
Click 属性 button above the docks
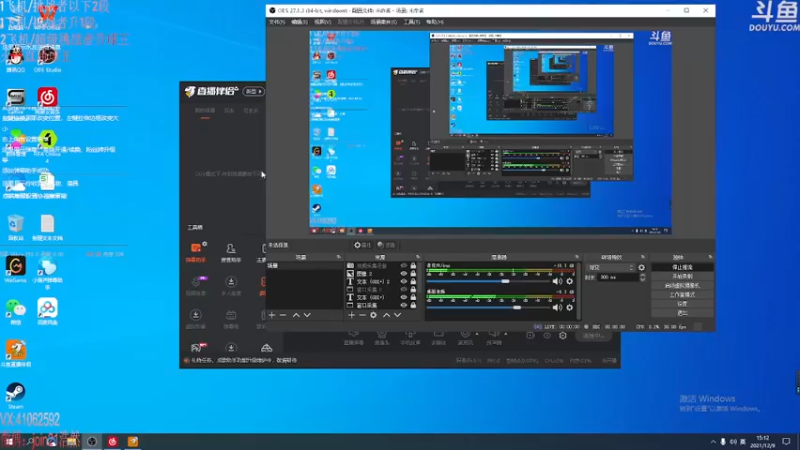pos(363,245)
